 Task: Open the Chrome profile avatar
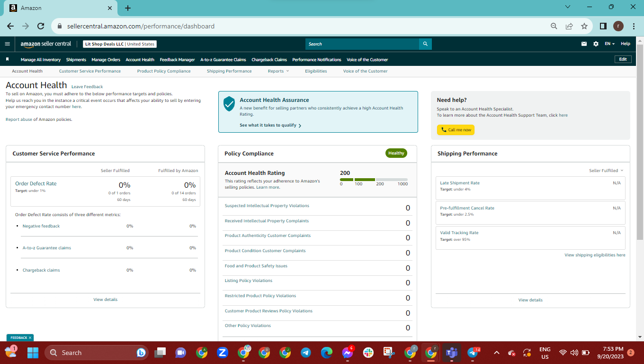[618, 26]
